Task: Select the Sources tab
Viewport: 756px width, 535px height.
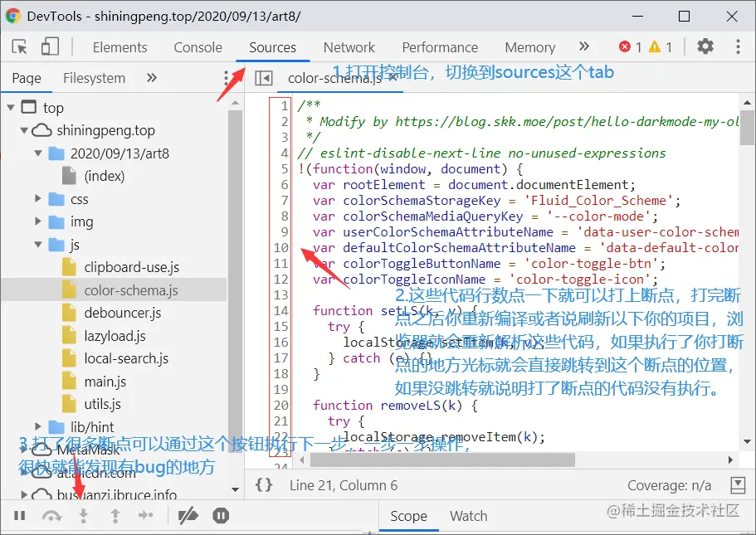Action: tap(272, 47)
